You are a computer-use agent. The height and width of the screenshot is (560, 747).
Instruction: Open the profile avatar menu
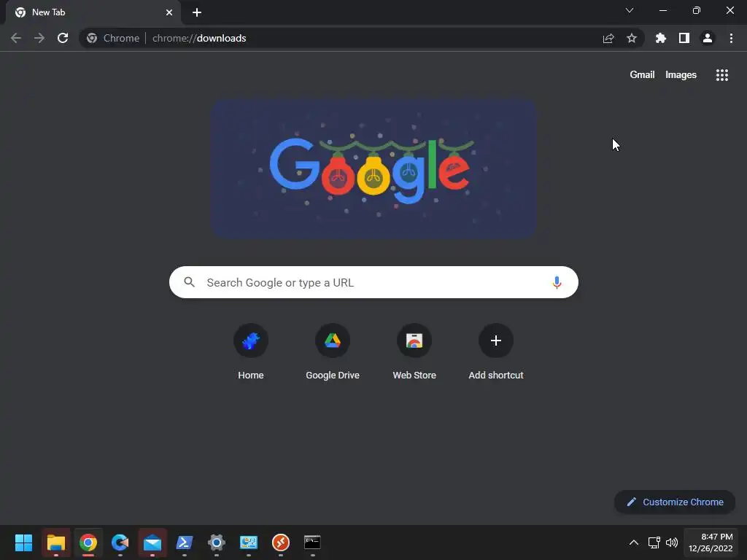click(x=708, y=38)
